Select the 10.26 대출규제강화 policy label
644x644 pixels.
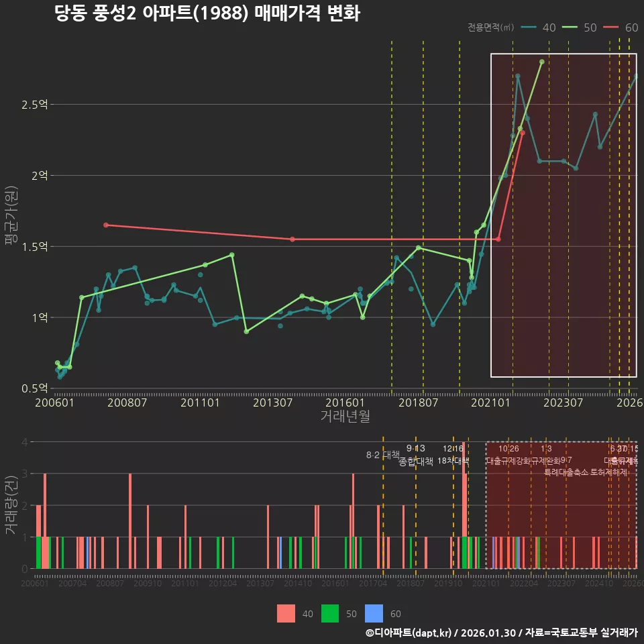508,455
